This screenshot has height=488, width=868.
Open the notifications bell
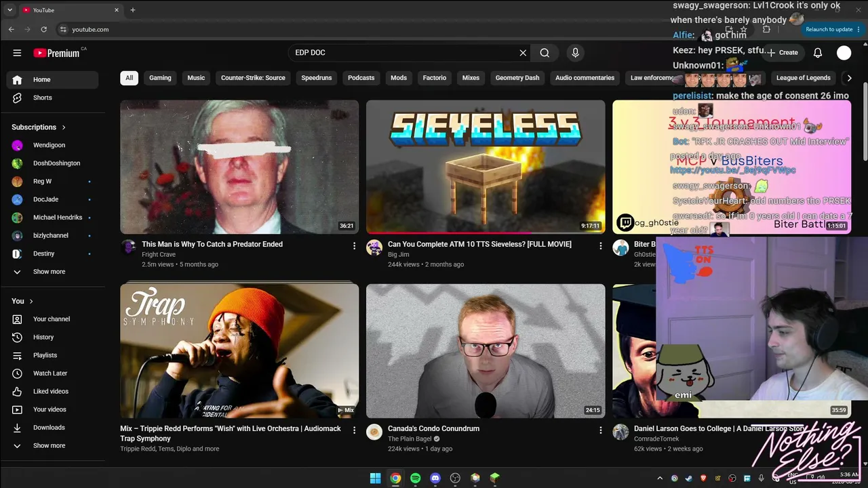pyautogui.click(x=818, y=53)
